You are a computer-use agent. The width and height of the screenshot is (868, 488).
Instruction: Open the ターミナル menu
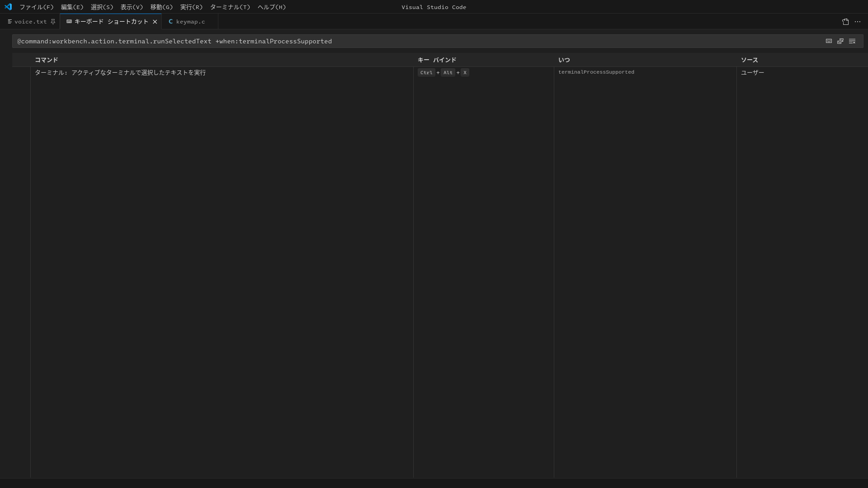tap(230, 7)
